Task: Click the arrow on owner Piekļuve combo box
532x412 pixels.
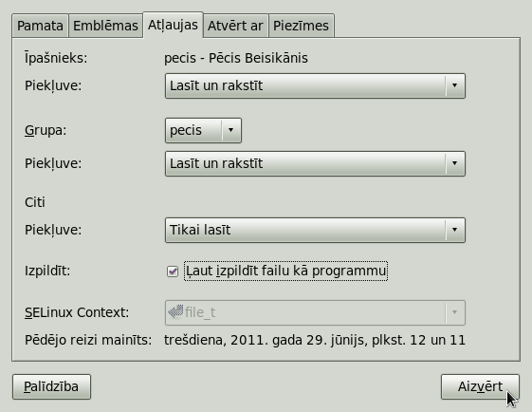Action: (454, 86)
